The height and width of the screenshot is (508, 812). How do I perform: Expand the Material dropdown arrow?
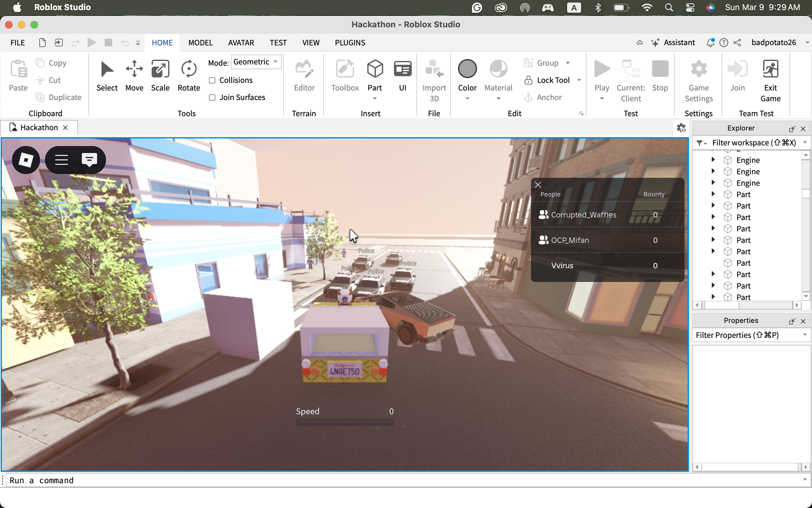click(x=499, y=98)
